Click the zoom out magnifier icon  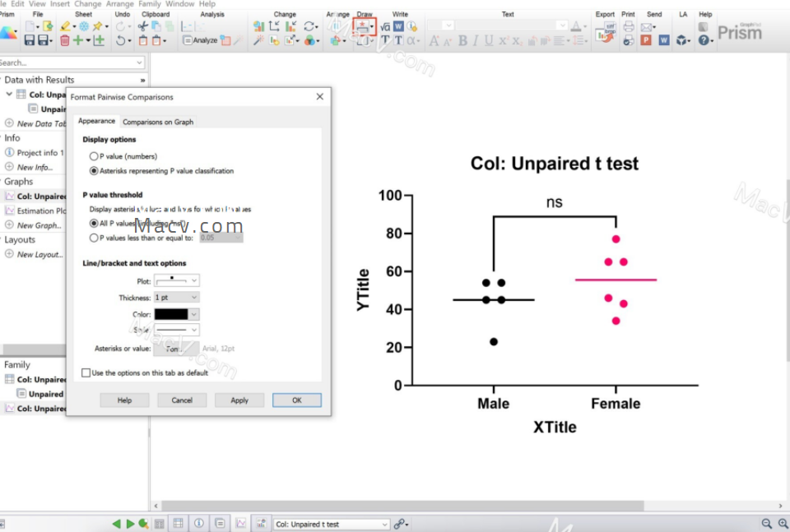coord(766,524)
